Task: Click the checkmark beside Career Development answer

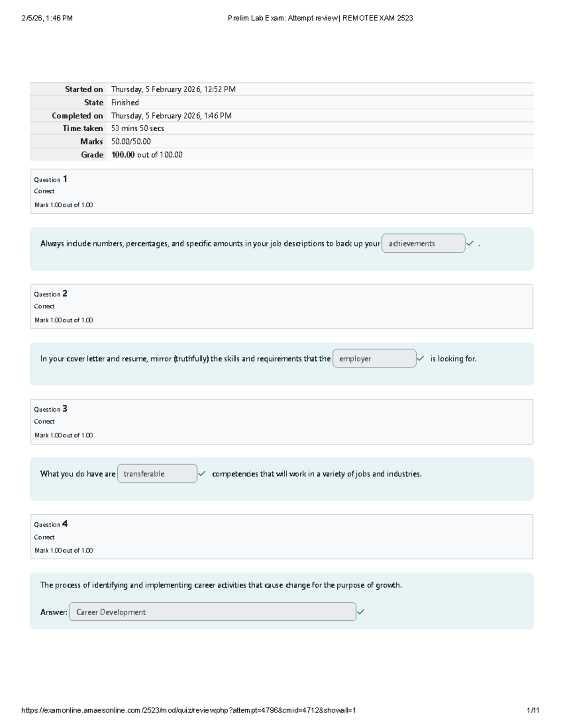Action: point(361,612)
